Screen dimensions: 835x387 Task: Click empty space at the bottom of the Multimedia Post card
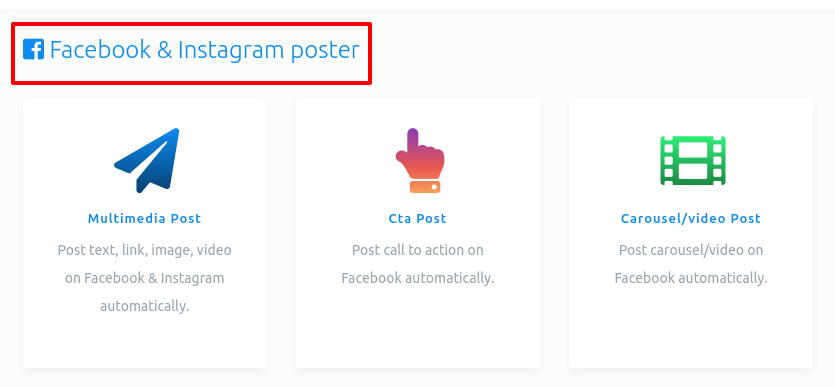(144, 343)
